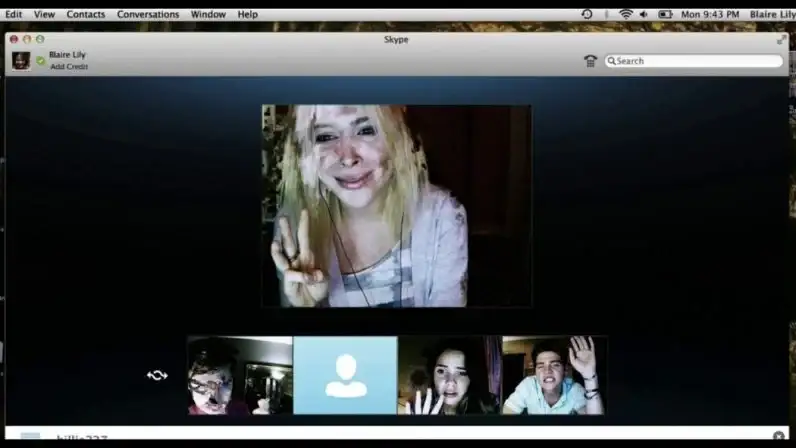Click the Time Machine icon in menu bar
The width and height of the screenshot is (796, 448).
pyautogui.click(x=587, y=14)
